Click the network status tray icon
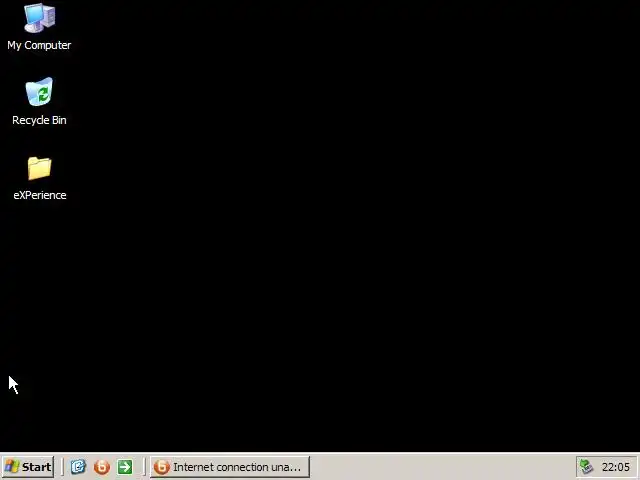Viewport: 640px width, 480px height. pos(586,467)
